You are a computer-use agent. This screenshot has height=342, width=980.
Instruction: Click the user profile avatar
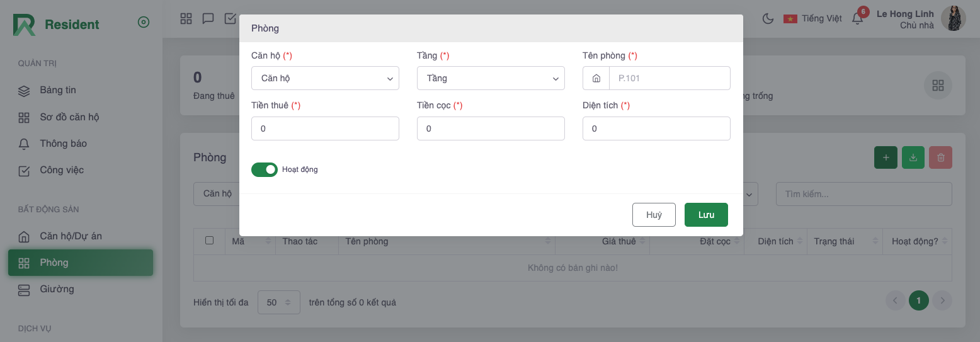point(953,18)
